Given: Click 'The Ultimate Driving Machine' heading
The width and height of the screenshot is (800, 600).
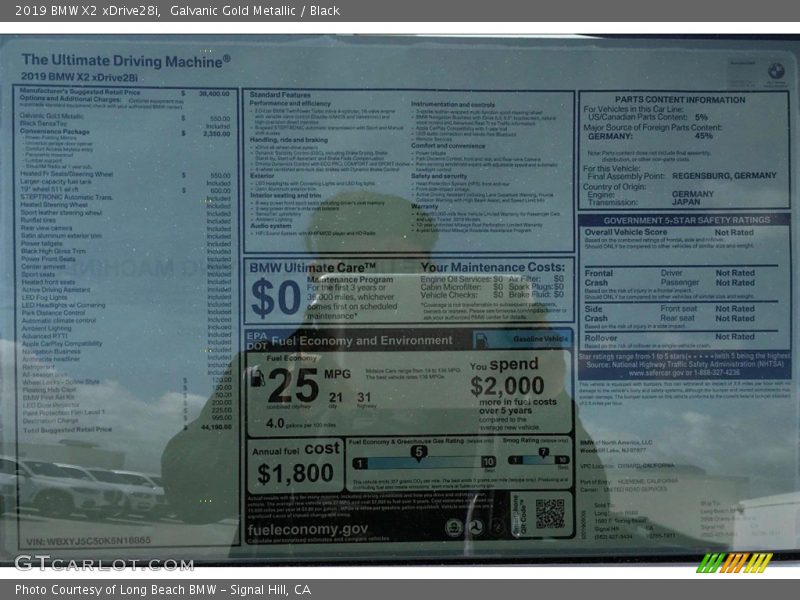Looking at the screenshot, I should pos(126,60).
